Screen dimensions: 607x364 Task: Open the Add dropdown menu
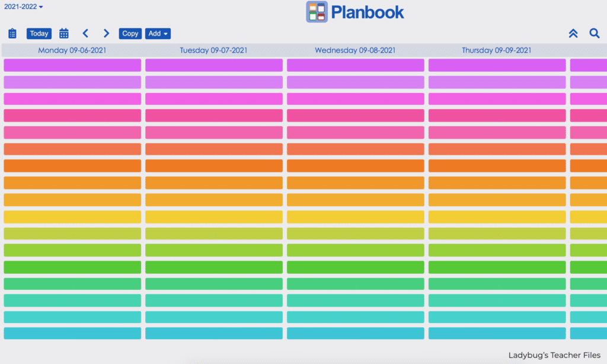pos(158,34)
